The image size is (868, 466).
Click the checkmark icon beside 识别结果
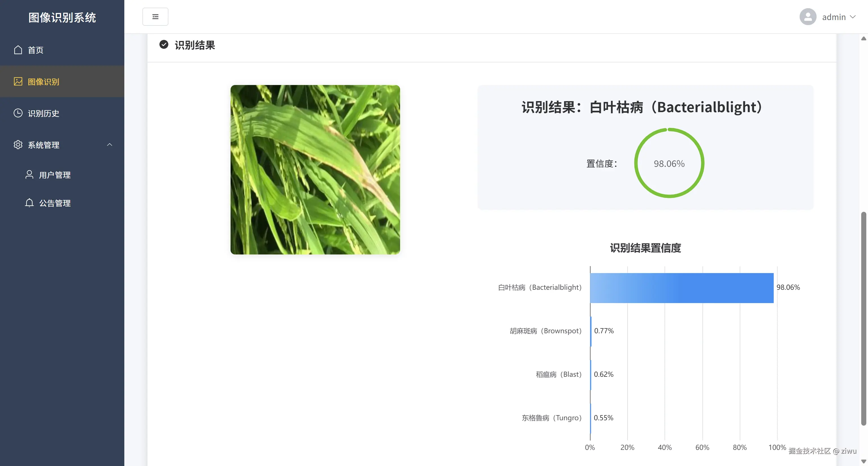164,44
